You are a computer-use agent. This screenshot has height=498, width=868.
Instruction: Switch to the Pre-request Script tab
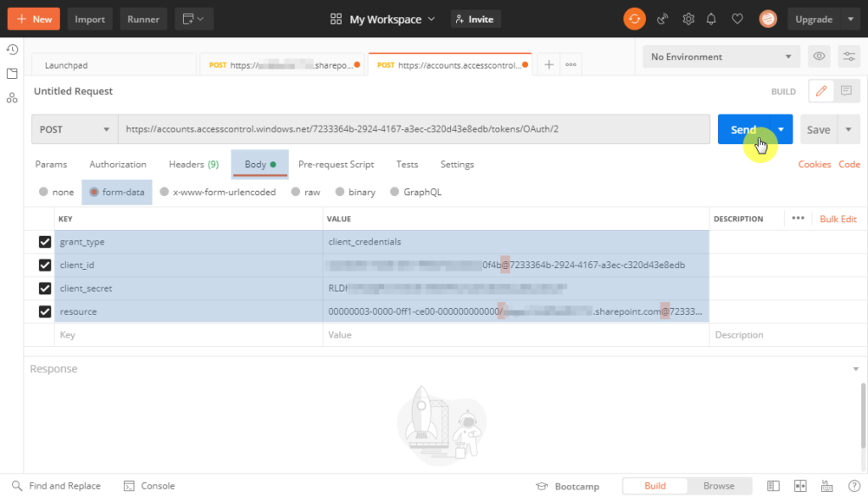coord(336,164)
